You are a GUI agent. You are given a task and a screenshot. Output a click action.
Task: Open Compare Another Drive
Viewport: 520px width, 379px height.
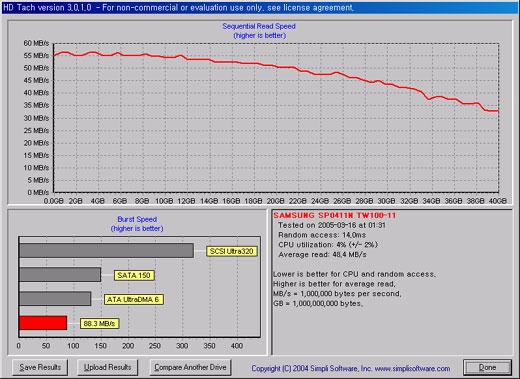pos(190,367)
